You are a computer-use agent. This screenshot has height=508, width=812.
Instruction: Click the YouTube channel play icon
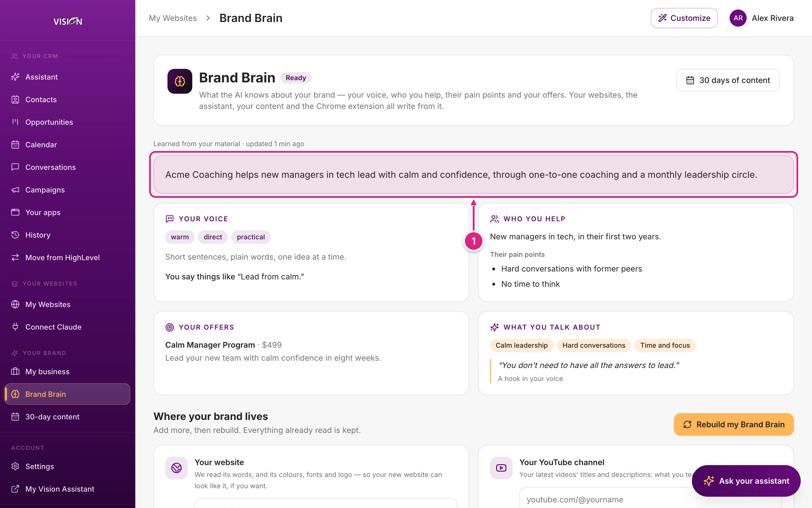(501, 468)
